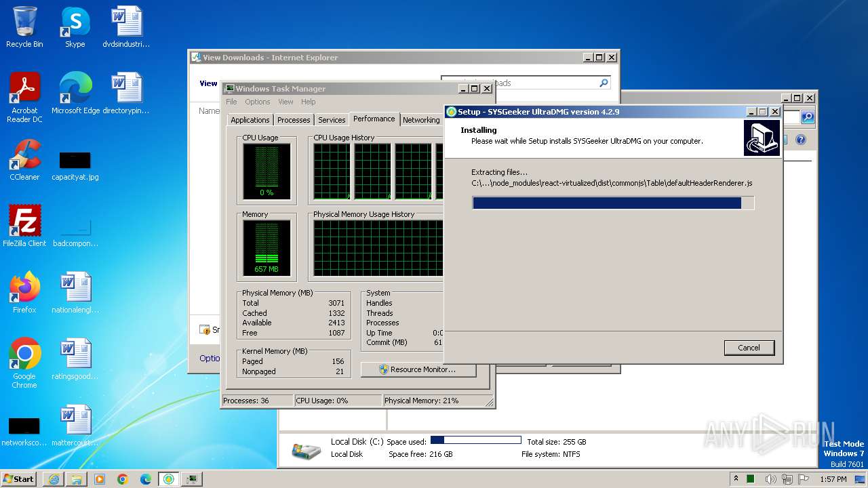Click the CPU Usage gauge showing 0 %
Image resolution: width=868 pixels, height=488 pixels.
coord(267,172)
